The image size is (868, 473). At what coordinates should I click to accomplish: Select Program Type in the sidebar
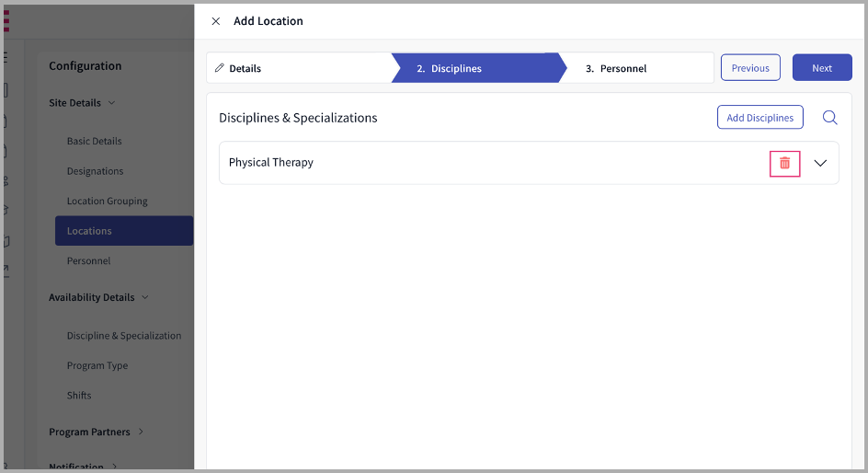pyautogui.click(x=97, y=365)
